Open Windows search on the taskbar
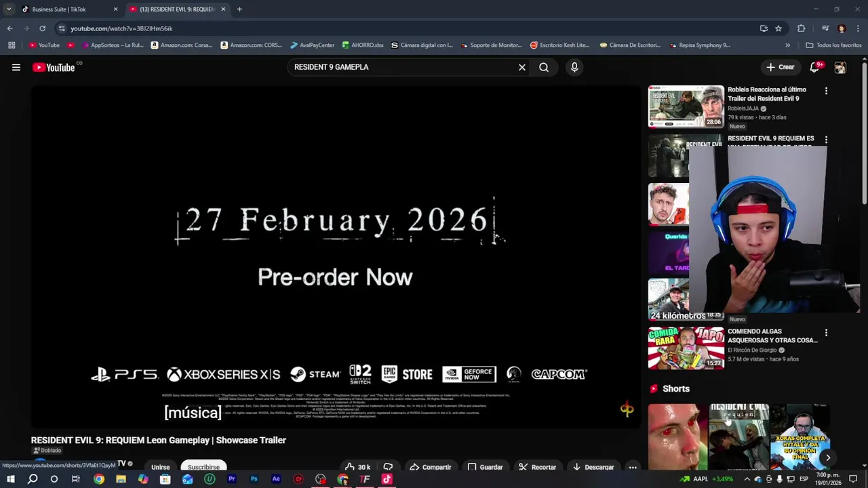The height and width of the screenshot is (488, 868). pos(33,479)
